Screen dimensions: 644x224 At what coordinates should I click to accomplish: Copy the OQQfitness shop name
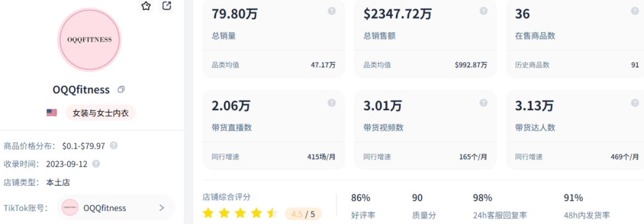tap(120, 90)
